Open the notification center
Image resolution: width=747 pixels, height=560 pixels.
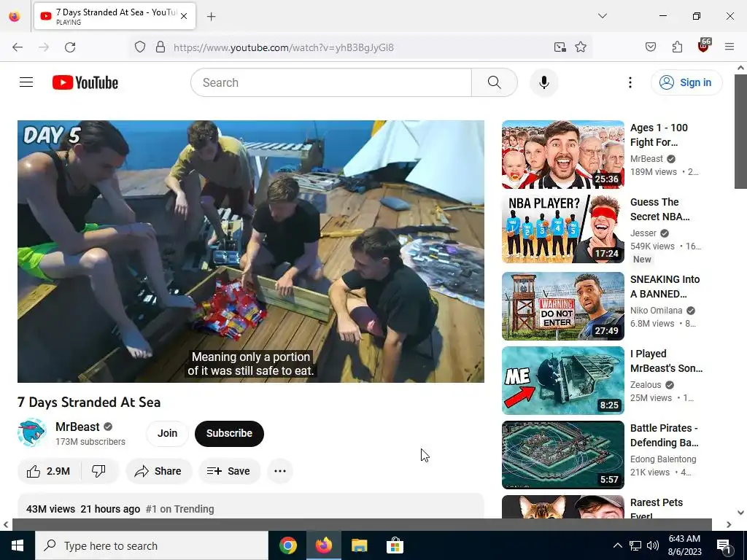pyautogui.click(x=723, y=546)
